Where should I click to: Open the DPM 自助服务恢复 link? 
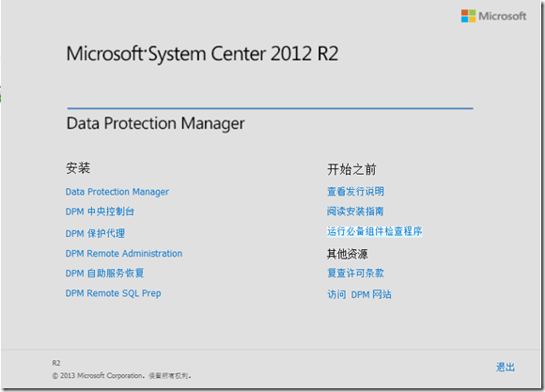click(x=104, y=273)
